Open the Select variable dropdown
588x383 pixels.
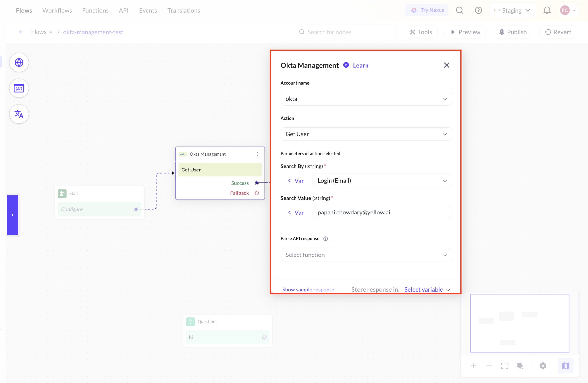point(427,290)
